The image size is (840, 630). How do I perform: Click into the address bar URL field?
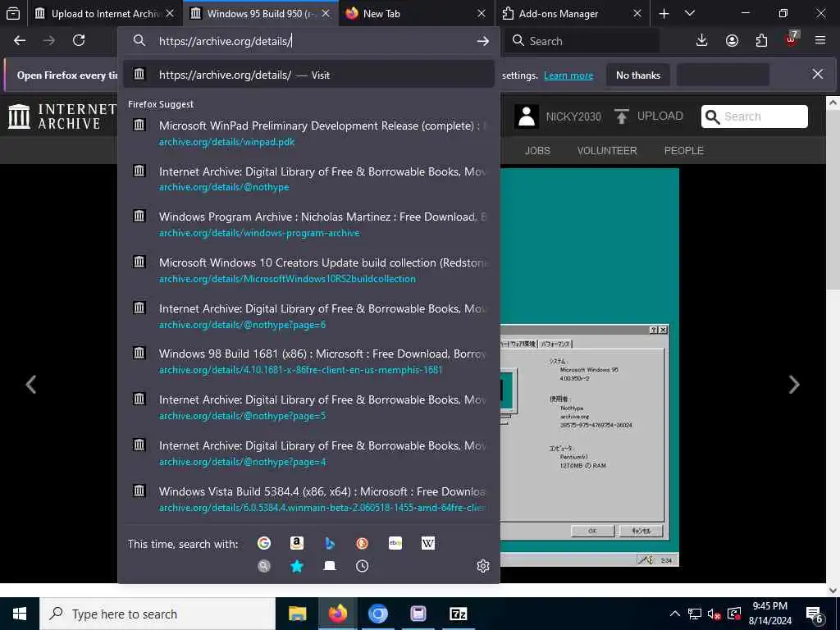coord(308,41)
